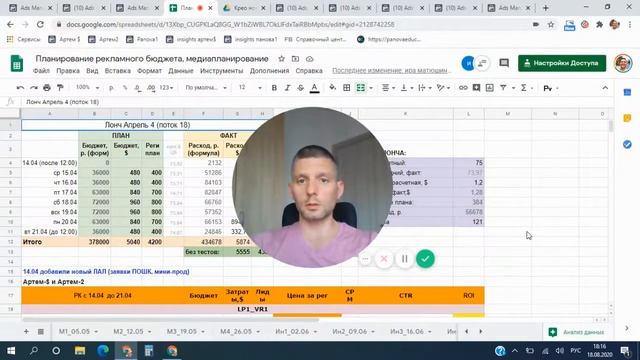640x360 pixels.
Task: Toggle strikethrough formatting
Action: click(301, 88)
